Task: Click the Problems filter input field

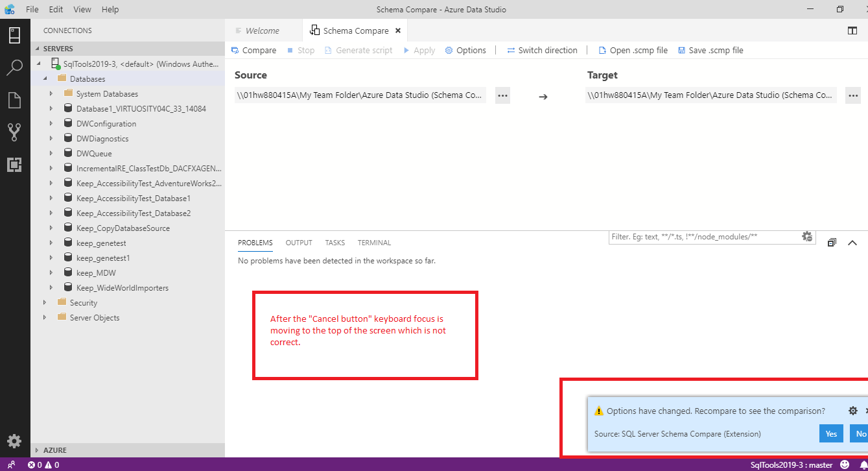Action: click(x=703, y=236)
